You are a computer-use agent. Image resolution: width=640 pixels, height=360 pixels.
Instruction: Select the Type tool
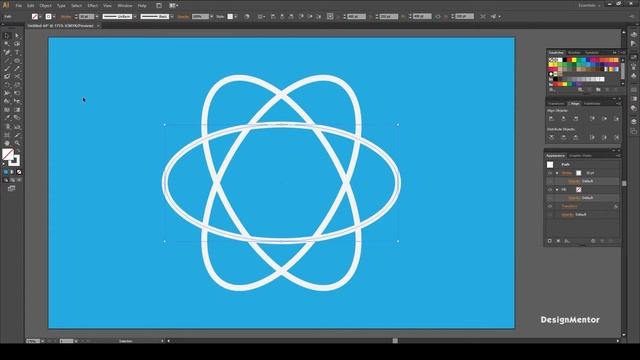click(17, 52)
